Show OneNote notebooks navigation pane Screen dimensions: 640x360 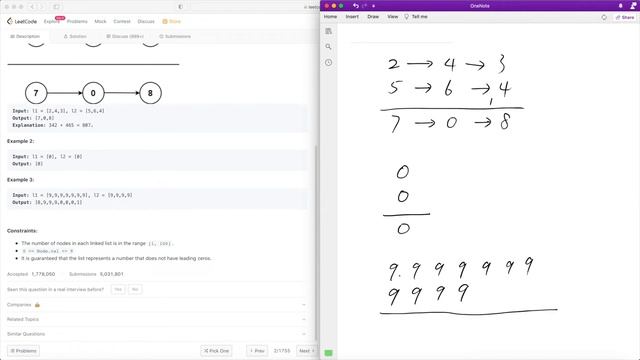coord(329,31)
